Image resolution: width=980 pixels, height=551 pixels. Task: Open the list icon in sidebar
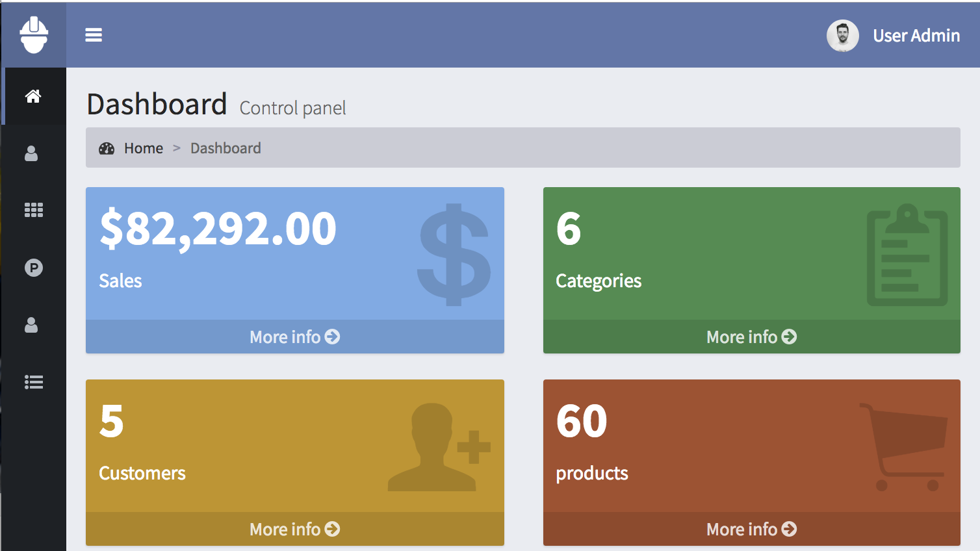33,382
